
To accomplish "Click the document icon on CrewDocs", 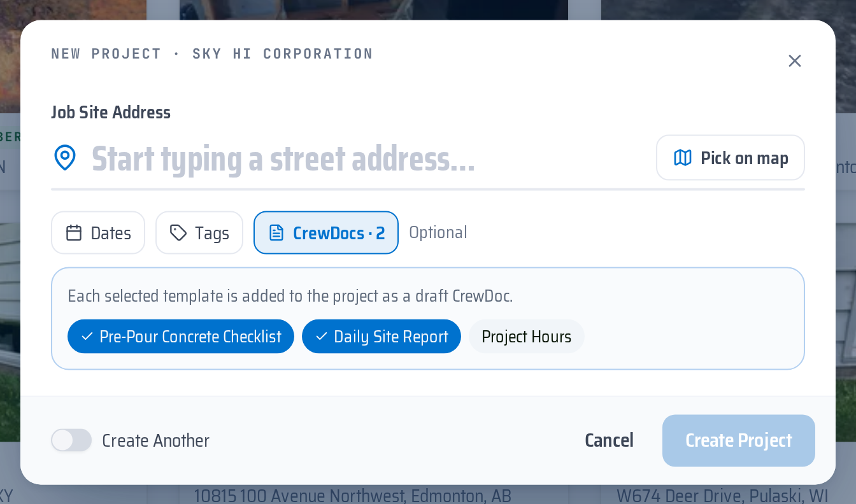I will click(x=276, y=233).
